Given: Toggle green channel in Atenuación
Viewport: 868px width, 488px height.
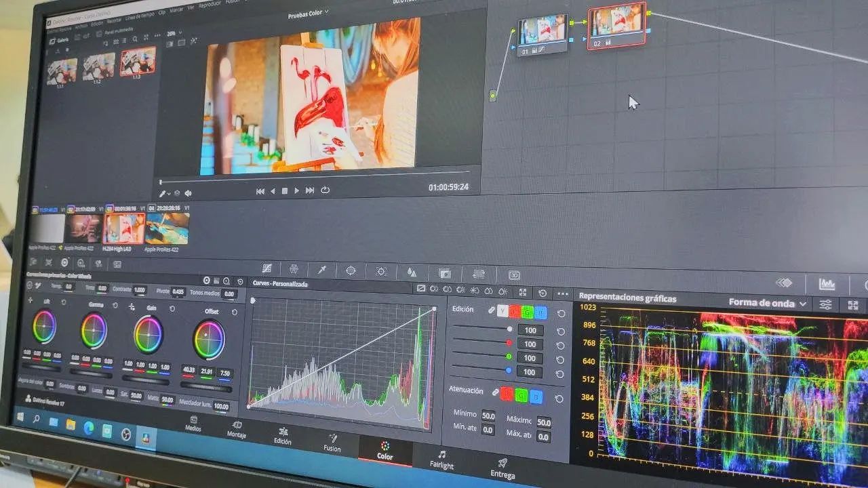Looking at the screenshot, I should coord(521,395).
